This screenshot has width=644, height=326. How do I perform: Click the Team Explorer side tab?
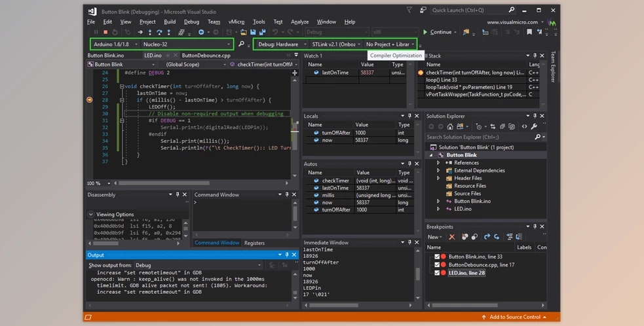click(553, 67)
